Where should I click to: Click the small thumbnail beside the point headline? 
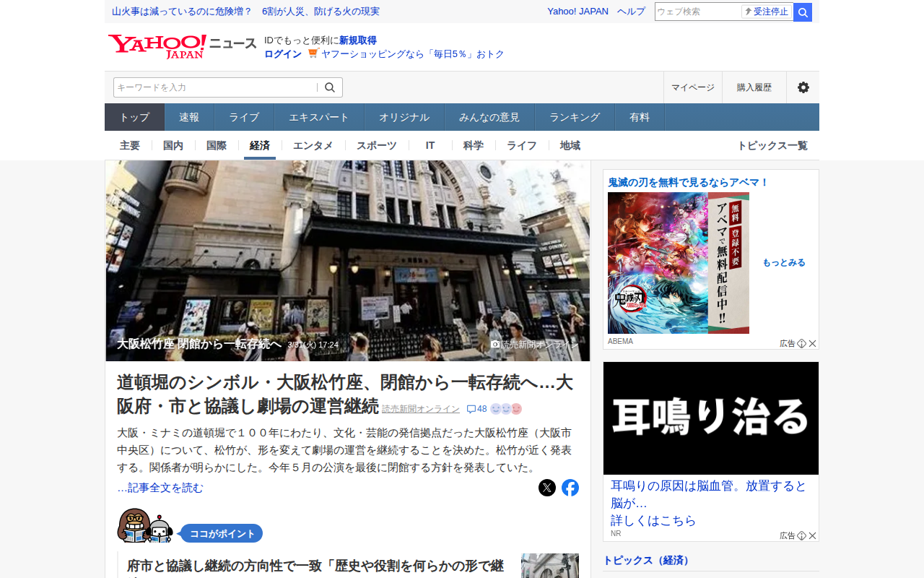click(x=550, y=566)
